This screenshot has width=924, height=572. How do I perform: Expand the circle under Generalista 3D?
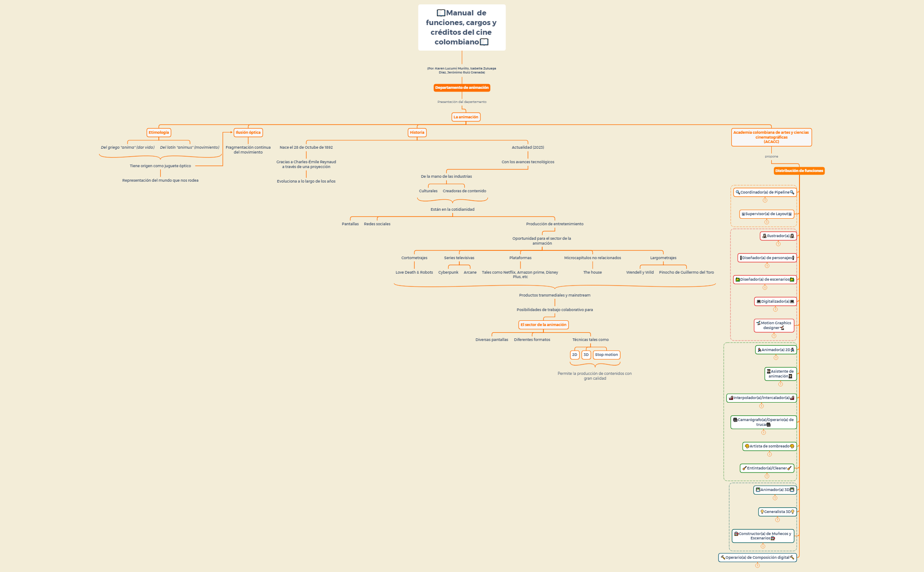(777, 520)
